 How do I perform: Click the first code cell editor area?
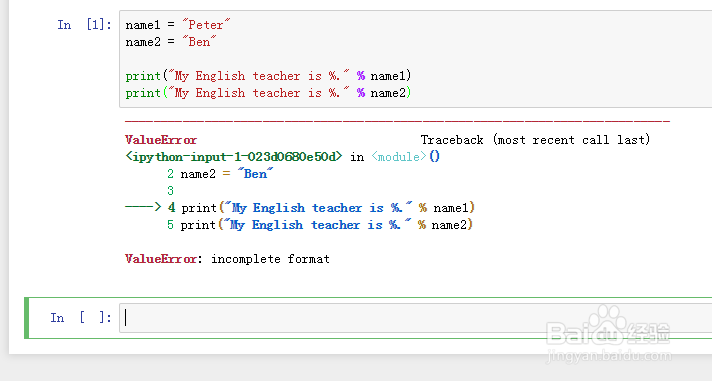pos(415,59)
